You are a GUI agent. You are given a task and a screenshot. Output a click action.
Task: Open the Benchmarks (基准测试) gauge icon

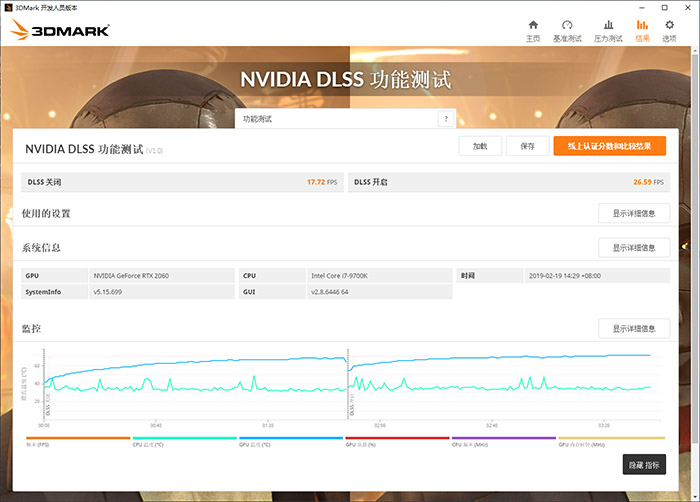pos(567,31)
